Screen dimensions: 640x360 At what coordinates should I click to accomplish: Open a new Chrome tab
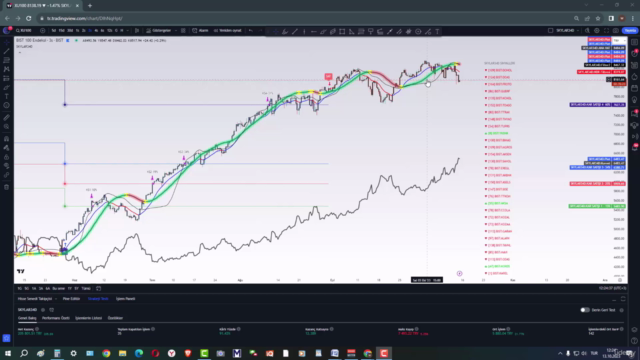[x=90, y=6]
